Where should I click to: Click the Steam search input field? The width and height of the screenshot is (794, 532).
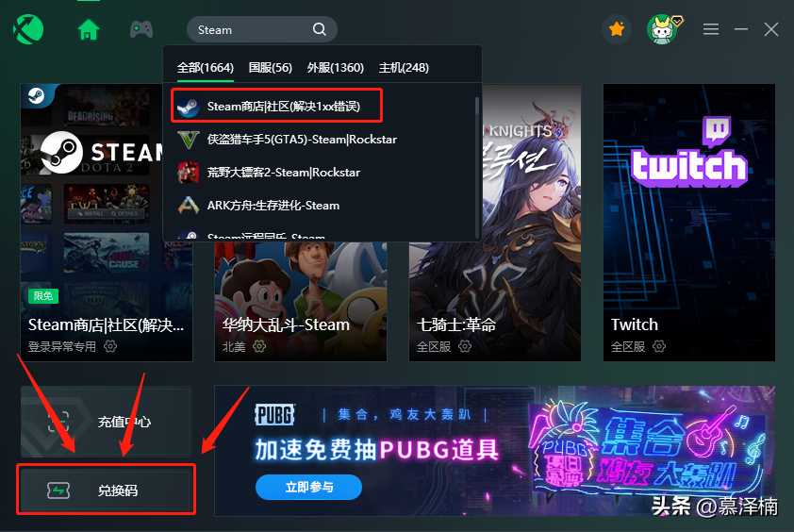(x=253, y=30)
